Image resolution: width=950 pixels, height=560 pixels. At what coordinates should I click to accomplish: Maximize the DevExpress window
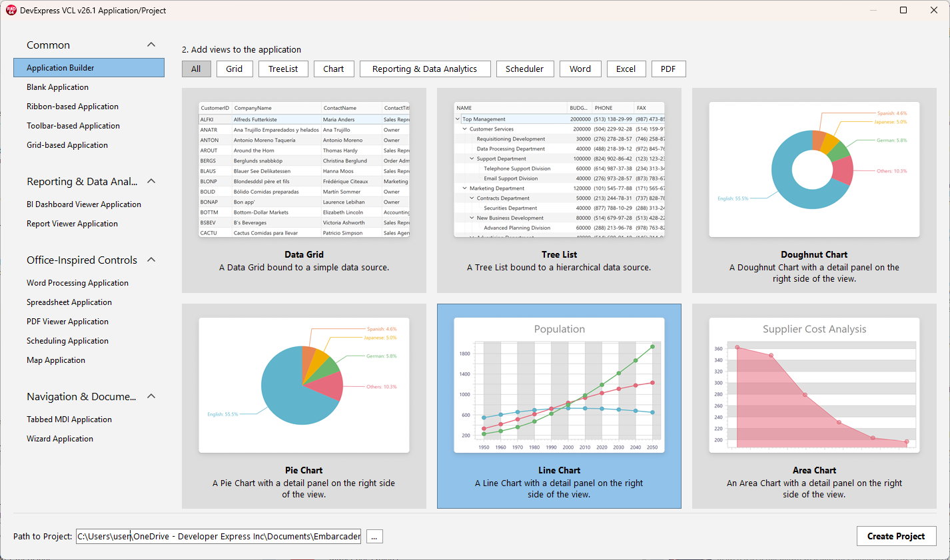[x=903, y=10]
